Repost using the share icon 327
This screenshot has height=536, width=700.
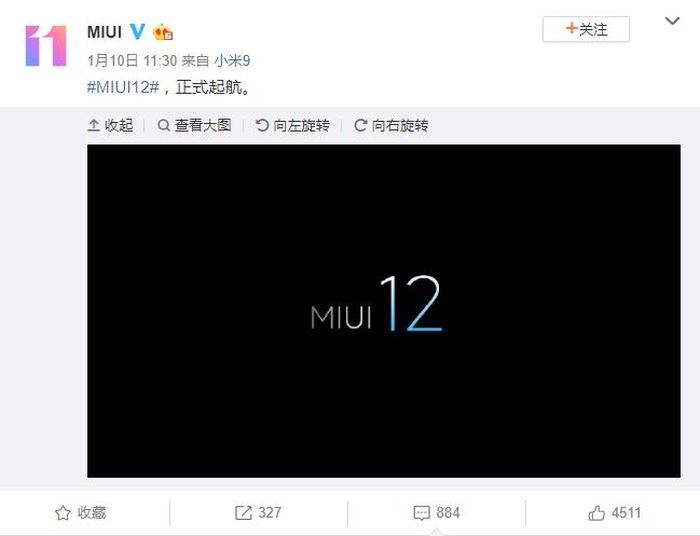[x=258, y=512]
